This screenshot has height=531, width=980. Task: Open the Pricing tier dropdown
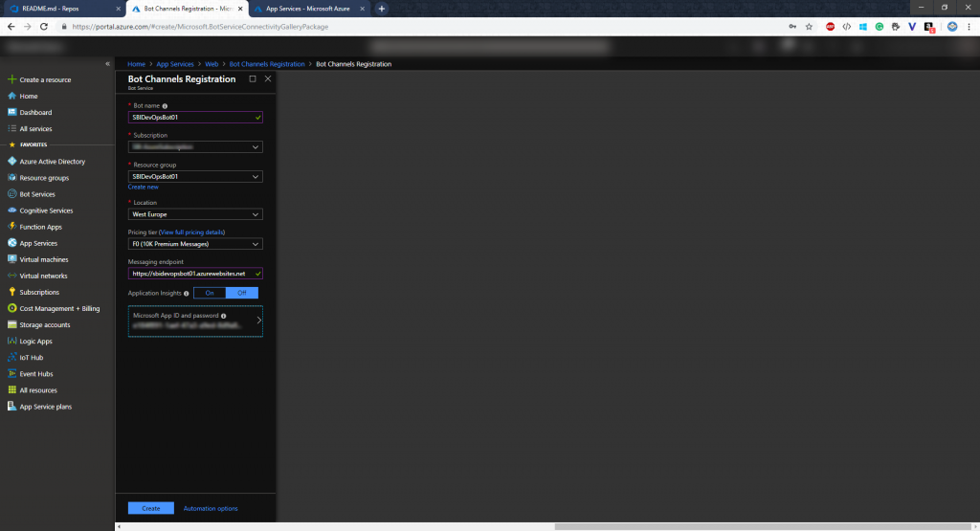[x=195, y=244]
